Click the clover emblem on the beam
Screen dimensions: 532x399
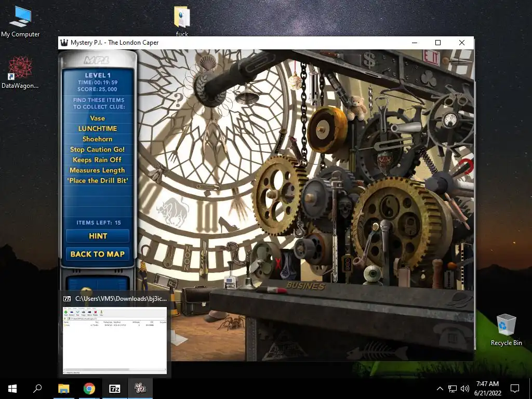click(429, 78)
